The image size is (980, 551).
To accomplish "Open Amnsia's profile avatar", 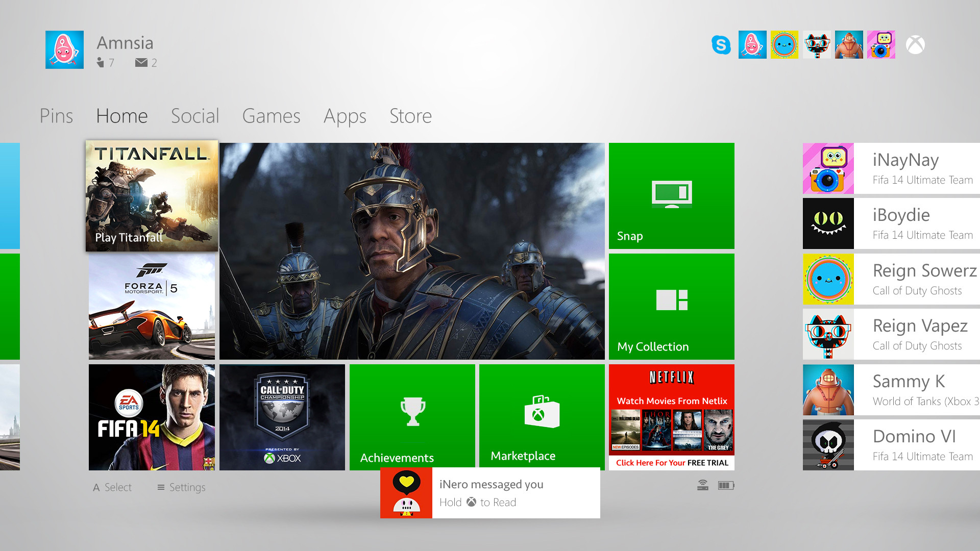I will tap(64, 49).
